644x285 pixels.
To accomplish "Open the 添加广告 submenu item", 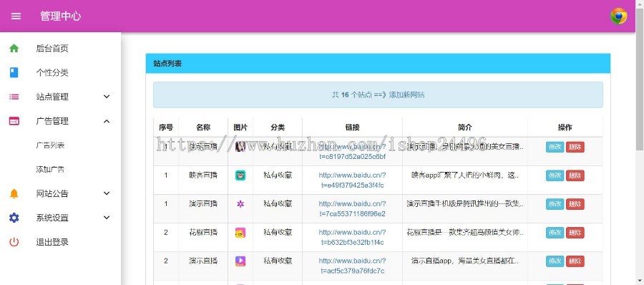I will (50, 170).
